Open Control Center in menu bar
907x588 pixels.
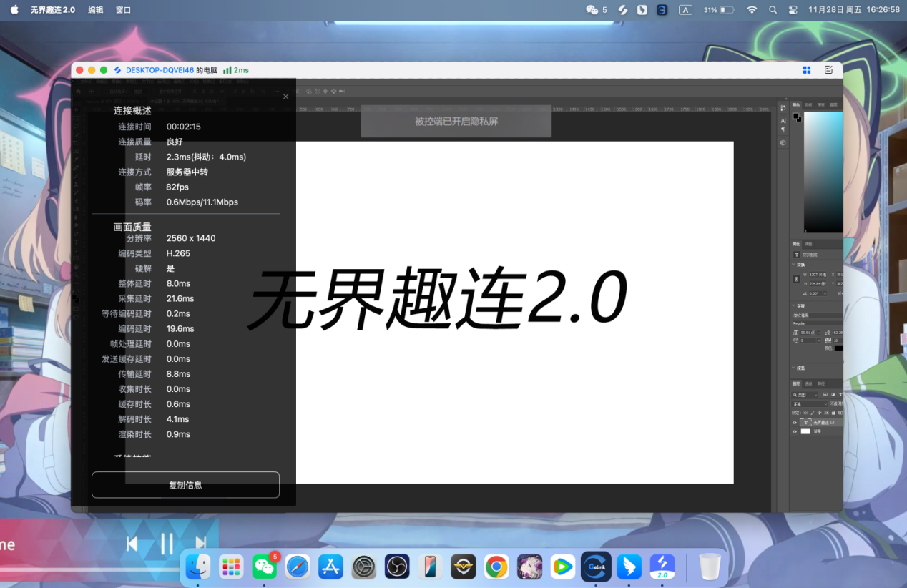(793, 10)
